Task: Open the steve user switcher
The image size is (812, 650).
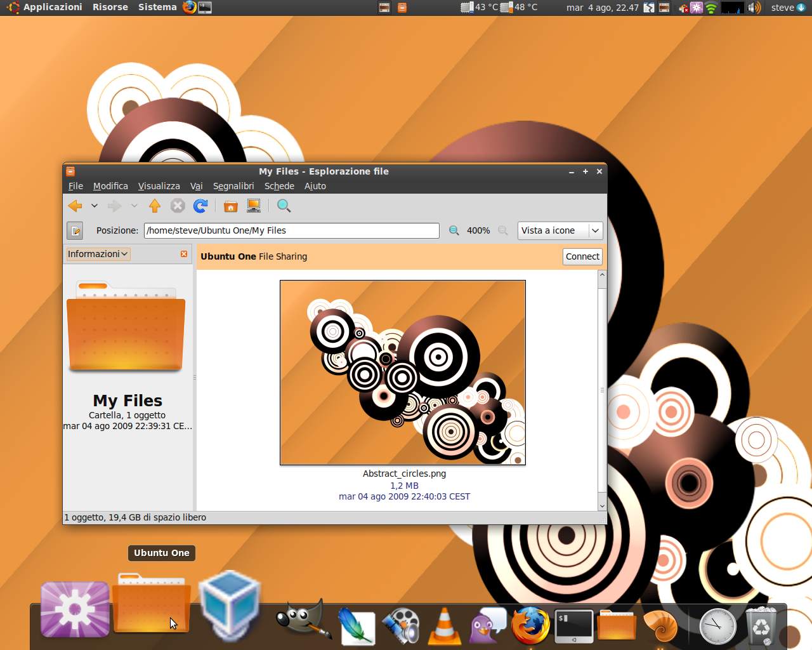Action: [788, 8]
